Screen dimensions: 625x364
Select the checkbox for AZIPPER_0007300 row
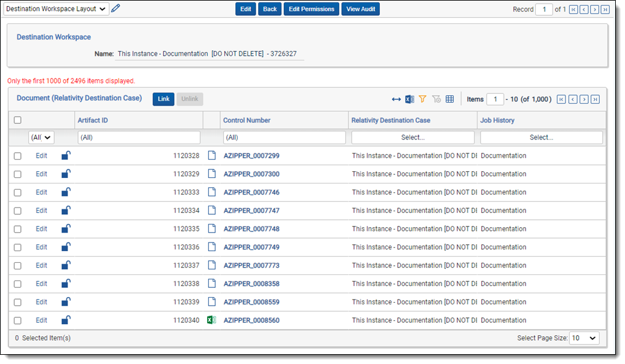click(x=18, y=174)
